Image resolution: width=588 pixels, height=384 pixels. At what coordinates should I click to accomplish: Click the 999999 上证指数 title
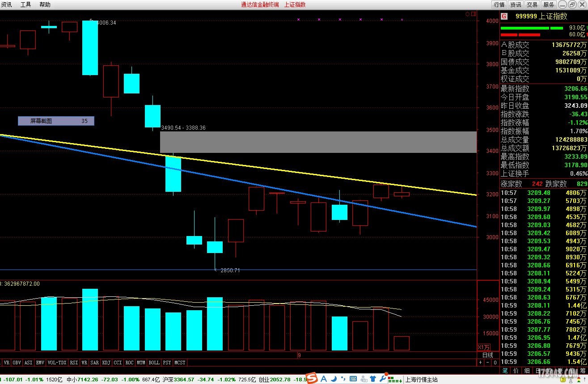click(541, 16)
